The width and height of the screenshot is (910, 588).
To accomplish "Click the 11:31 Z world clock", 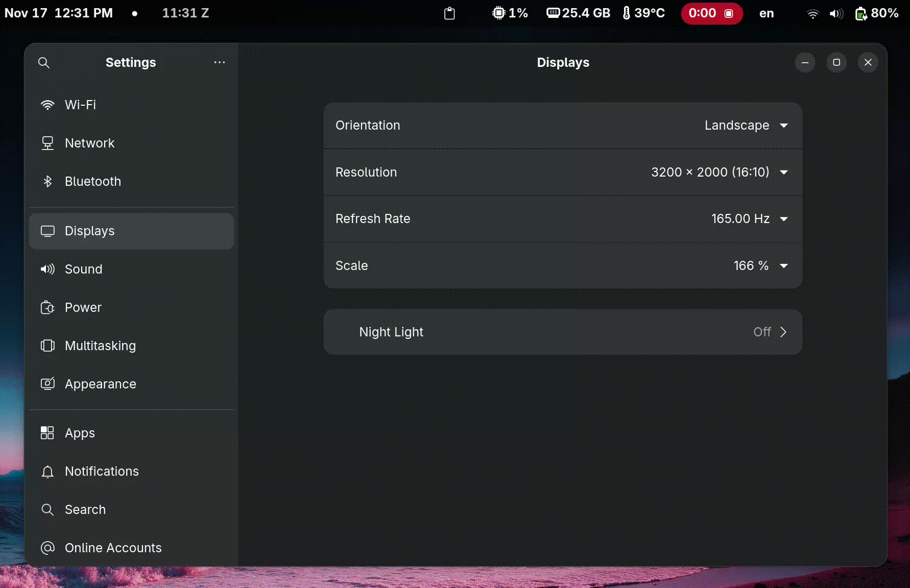I will 185,13.
